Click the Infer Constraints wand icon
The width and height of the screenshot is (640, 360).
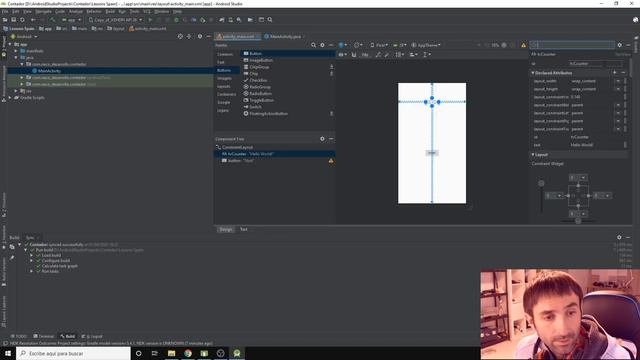[387, 55]
